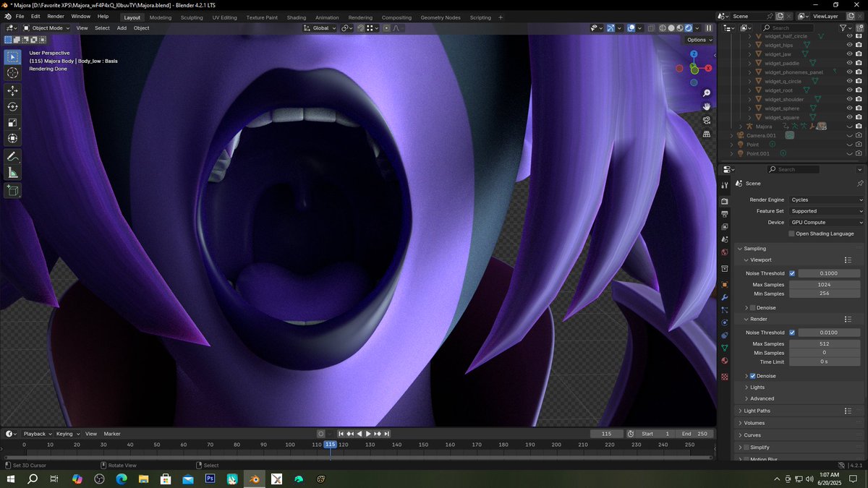Viewport: 868px width, 488px height.
Task: Open the Object Mode dropdown
Action: click(x=46, y=28)
